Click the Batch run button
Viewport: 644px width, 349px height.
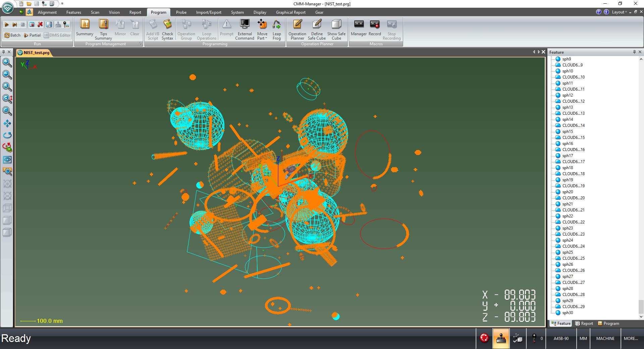pyautogui.click(x=12, y=35)
